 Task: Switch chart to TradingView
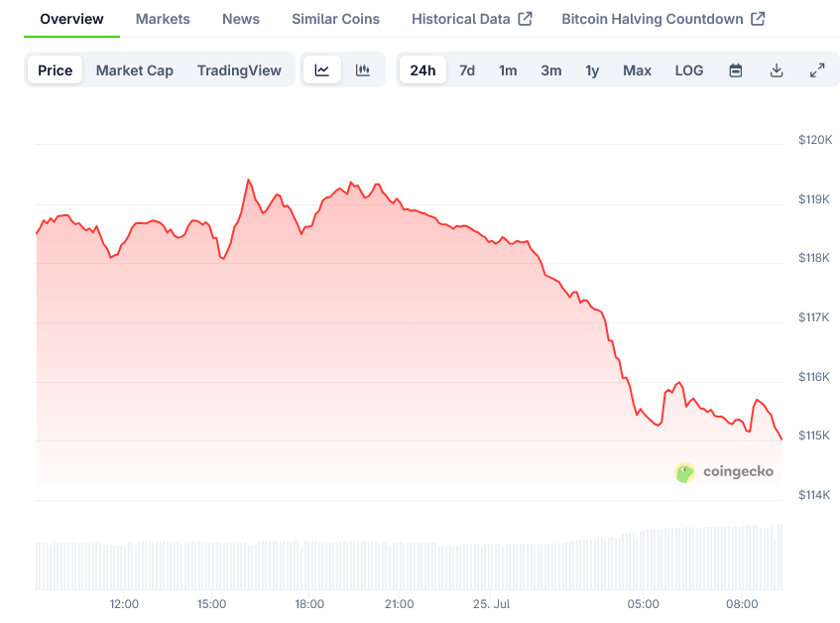[x=239, y=70]
